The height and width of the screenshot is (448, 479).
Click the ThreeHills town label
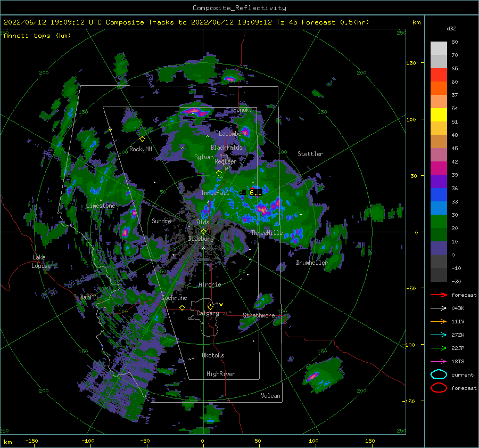coord(267,233)
